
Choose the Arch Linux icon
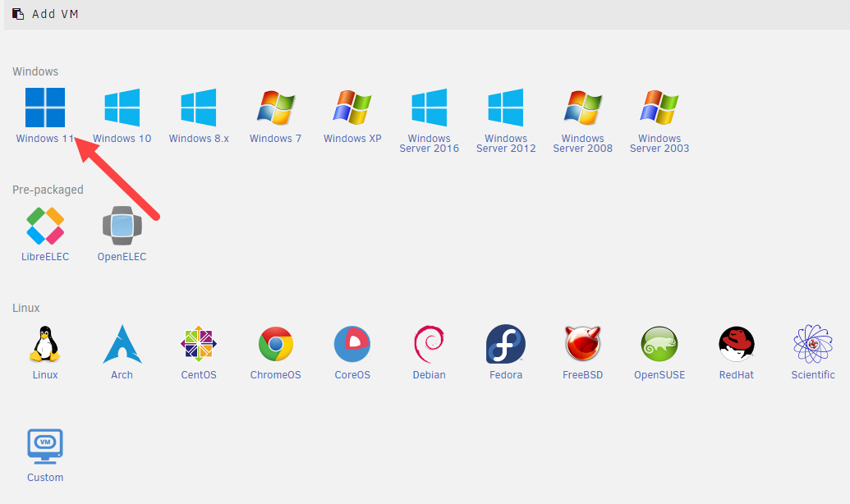pyautogui.click(x=122, y=344)
